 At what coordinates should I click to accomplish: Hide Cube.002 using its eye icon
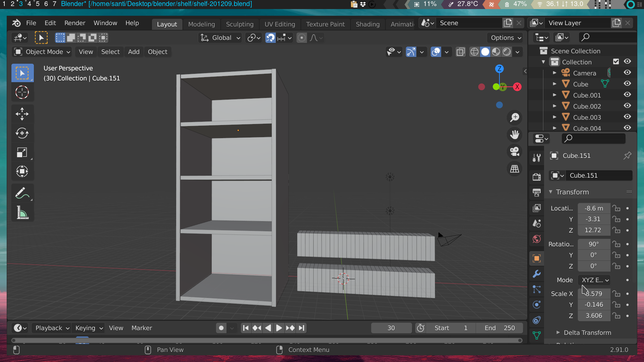[x=627, y=106]
